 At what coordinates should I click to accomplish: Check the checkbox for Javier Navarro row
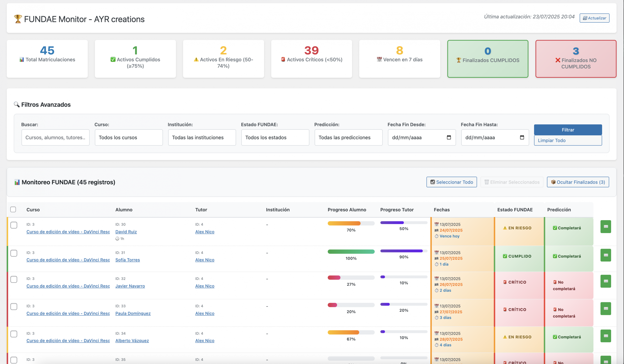pyautogui.click(x=14, y=279)
